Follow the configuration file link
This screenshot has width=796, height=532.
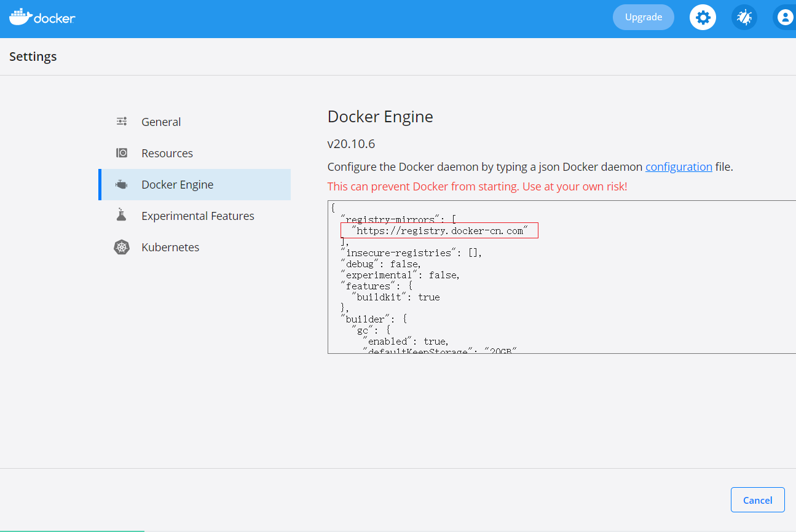click(x=679, y=166)
